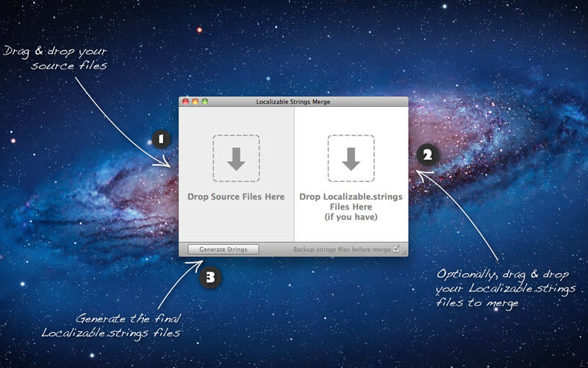The image size is (588, 368).
Task: Toggle the backup strings files checkbox
Action: pos(396,250)
